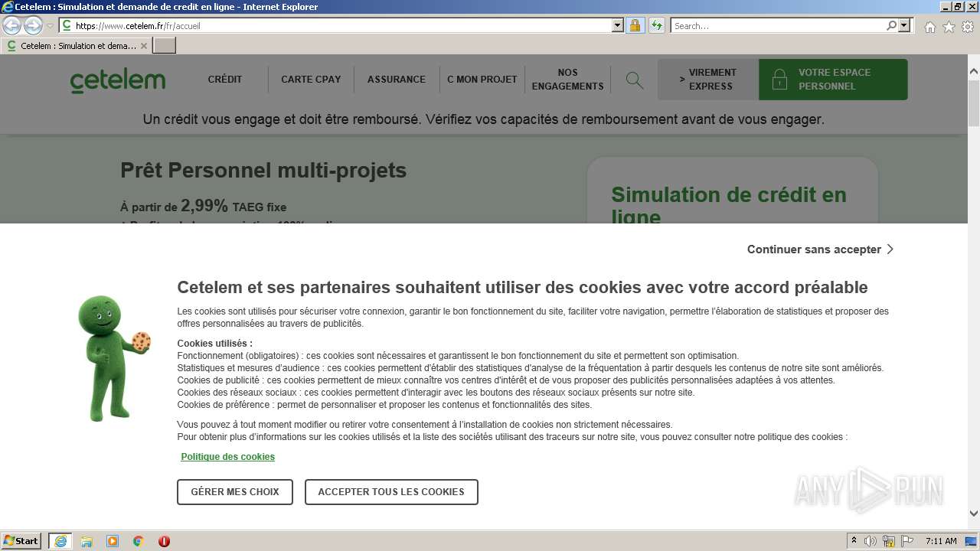Click the Home icon in Internet Explorer
This screenshot has height=551, width=980.
click(x=929, y=27)
